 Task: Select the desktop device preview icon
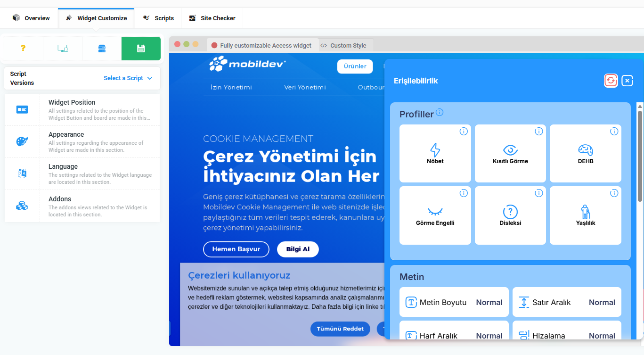click(62, 48)
